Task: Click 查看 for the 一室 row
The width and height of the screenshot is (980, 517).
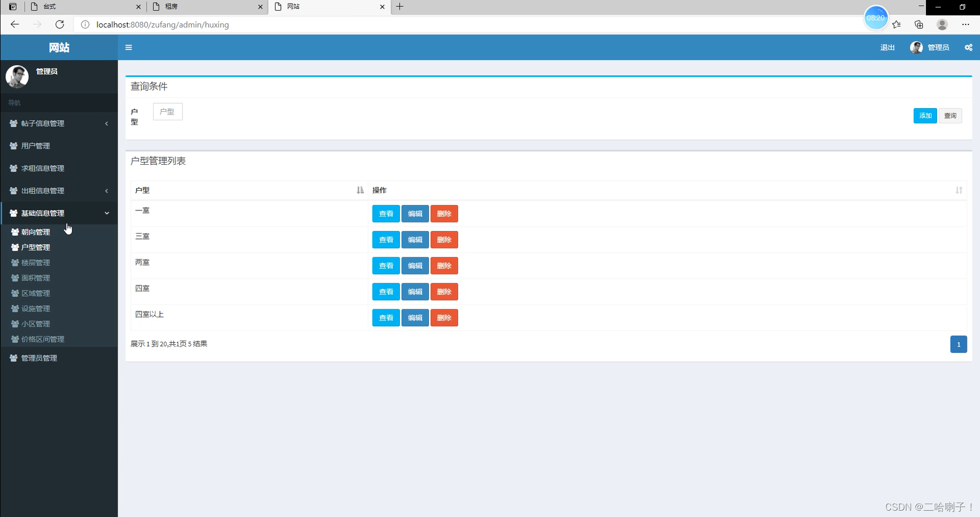Action: point(386,214)
